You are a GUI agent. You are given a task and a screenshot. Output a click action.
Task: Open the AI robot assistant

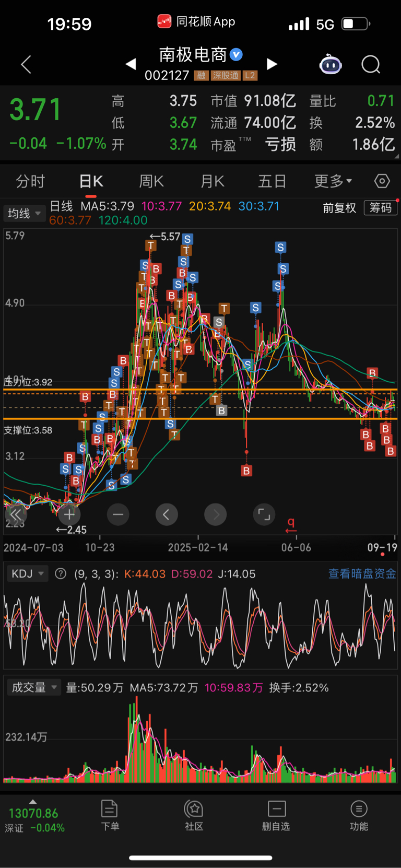(331, 64)
